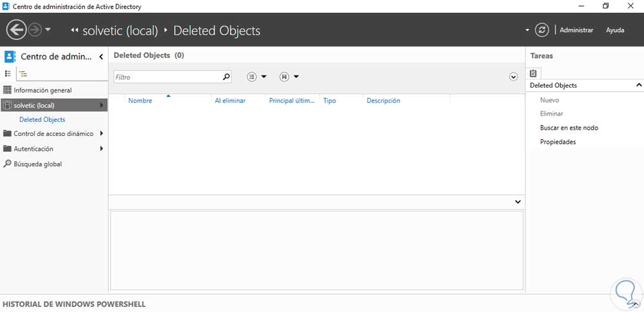
Task: Click Propiedades in the tasks pane
Action: [x=558, y=142]
